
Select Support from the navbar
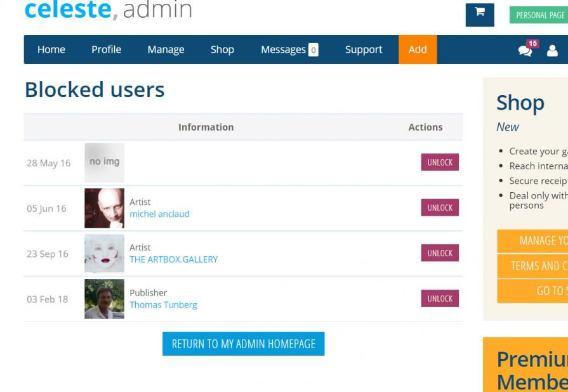pos(362,48)
